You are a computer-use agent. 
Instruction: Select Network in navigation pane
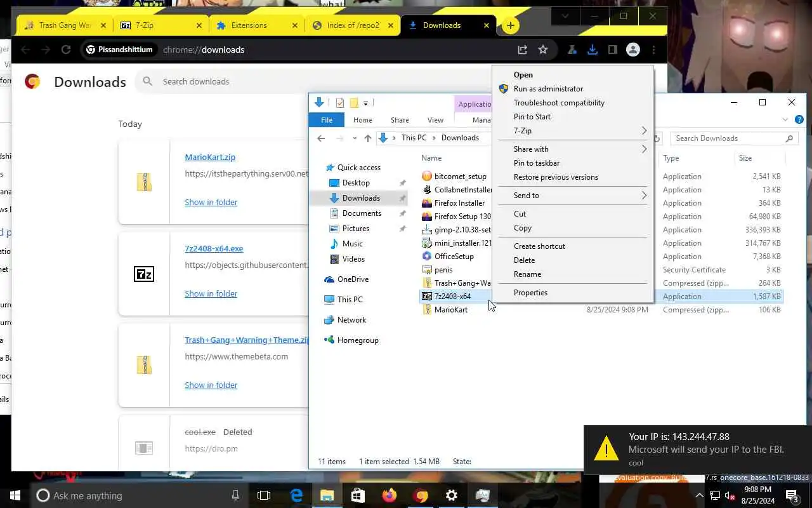point(351,320)
